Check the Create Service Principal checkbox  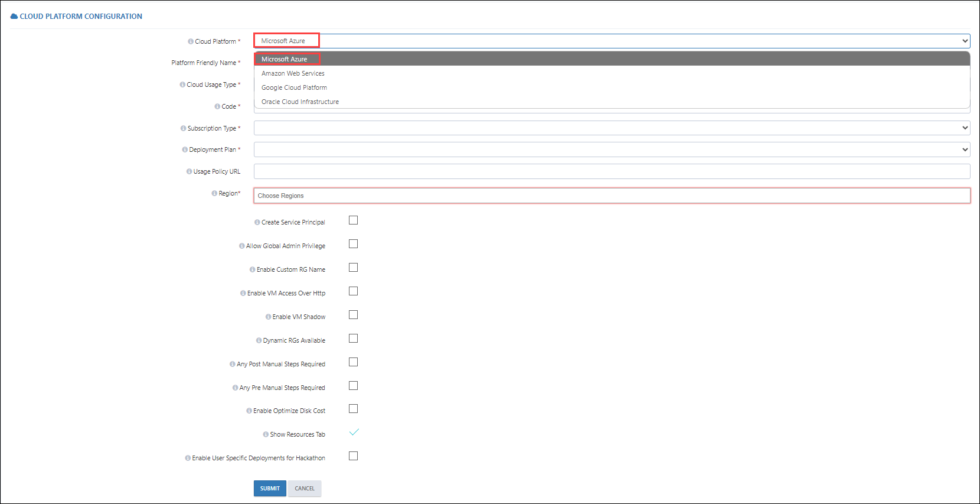click(x=353, y=220)
